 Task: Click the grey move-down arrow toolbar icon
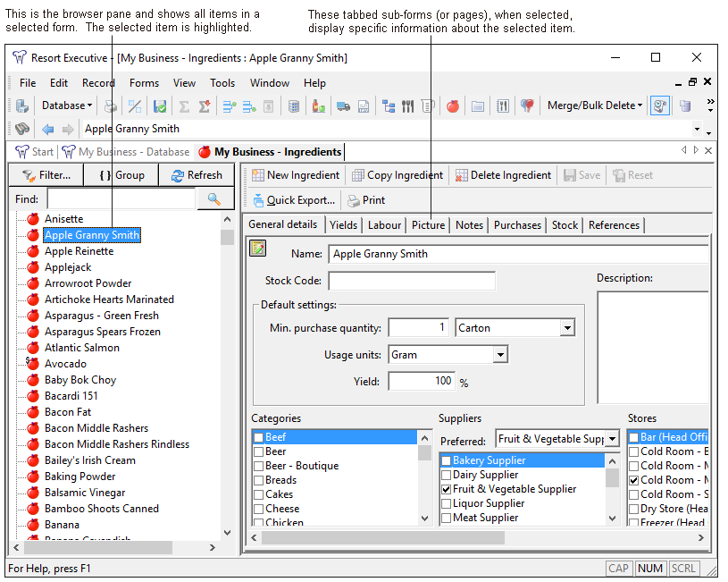(268, 106)
